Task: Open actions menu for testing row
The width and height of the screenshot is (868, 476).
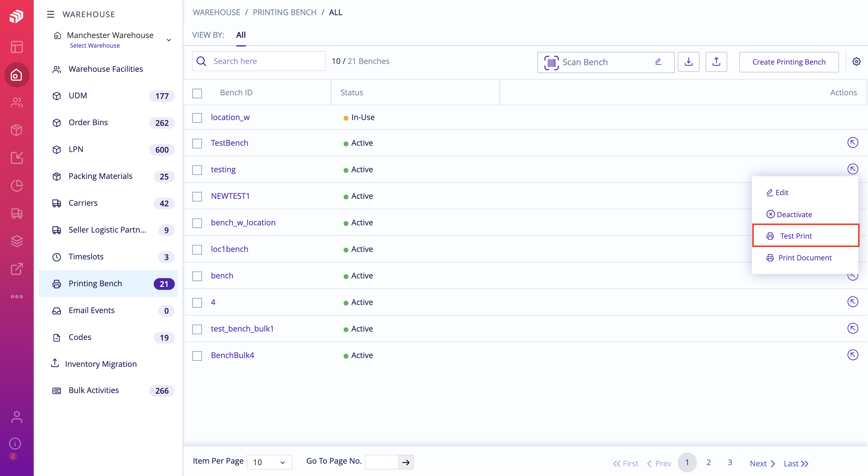Action: tap(853, 169)
